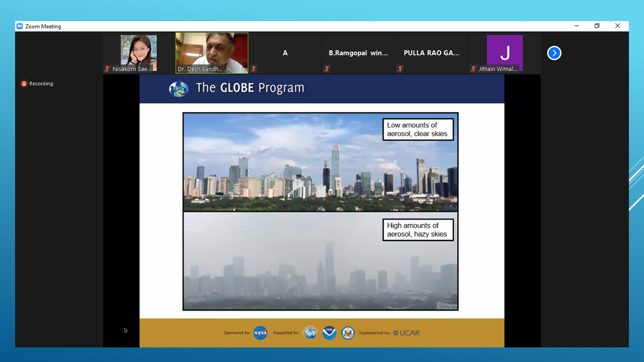The height and width of the screenshot is (362, 644).
Task: Click muted mic icon on Nisakorn's tile
Action: pyautogui.click(x=107, y=69)
